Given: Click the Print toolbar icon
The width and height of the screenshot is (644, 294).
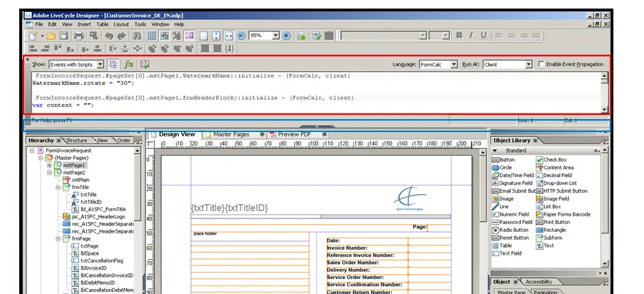Looking at the screenshot, I should point(79,36).
